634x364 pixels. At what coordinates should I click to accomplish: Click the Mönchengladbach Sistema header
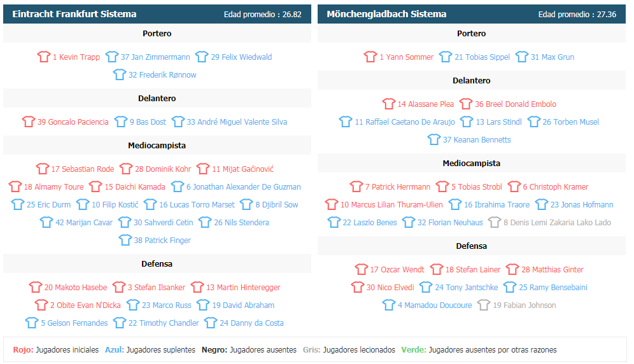point(386,14)
